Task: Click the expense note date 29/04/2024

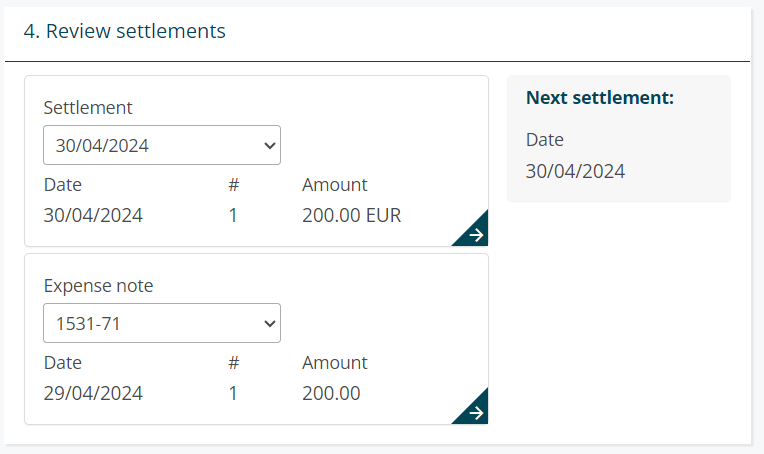Action: (93, 393)
